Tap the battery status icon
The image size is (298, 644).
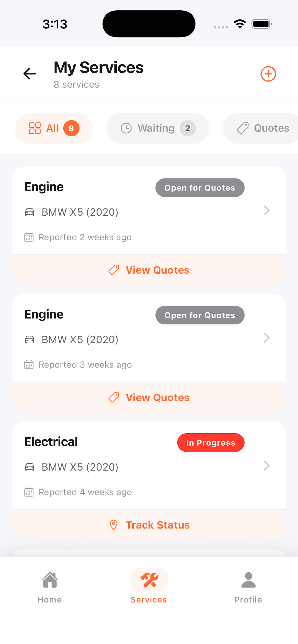coord(262,24)
